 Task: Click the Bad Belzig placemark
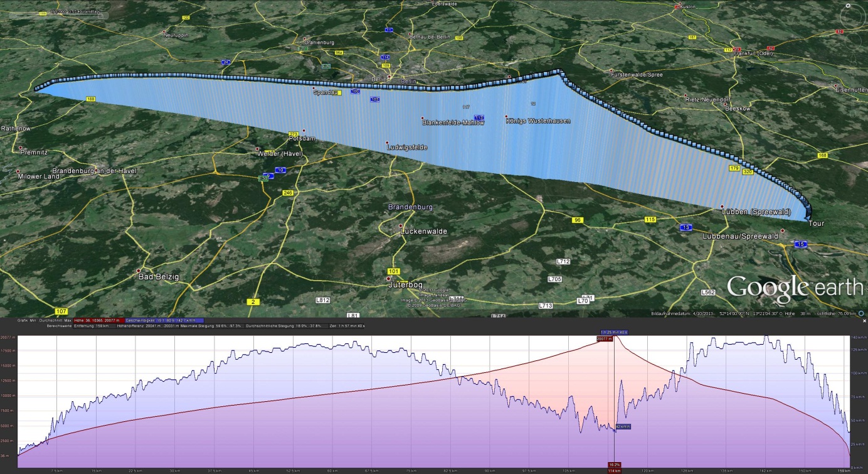click(x=139, y=271)
